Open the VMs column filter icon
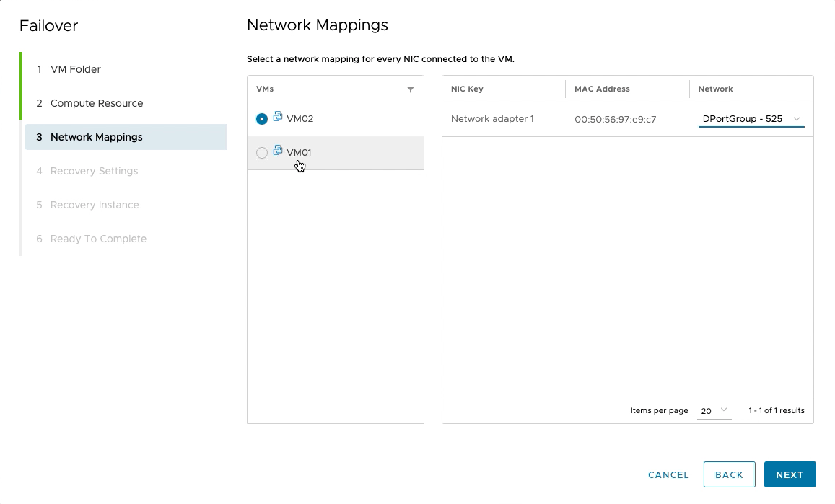 (411, 89)
